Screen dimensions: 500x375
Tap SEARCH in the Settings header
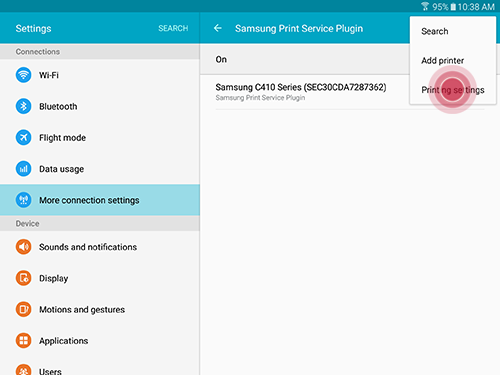point(173,28)
